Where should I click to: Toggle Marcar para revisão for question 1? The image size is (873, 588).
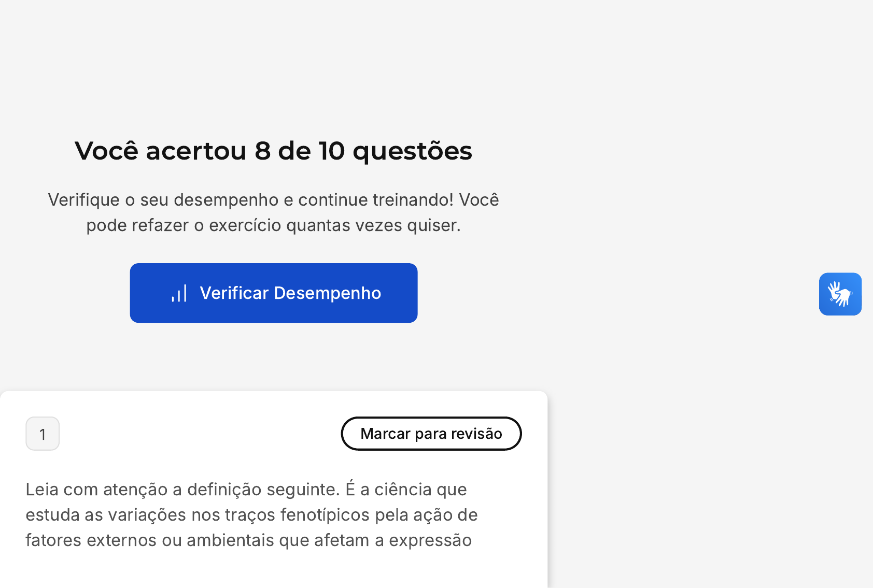point(431,434)
